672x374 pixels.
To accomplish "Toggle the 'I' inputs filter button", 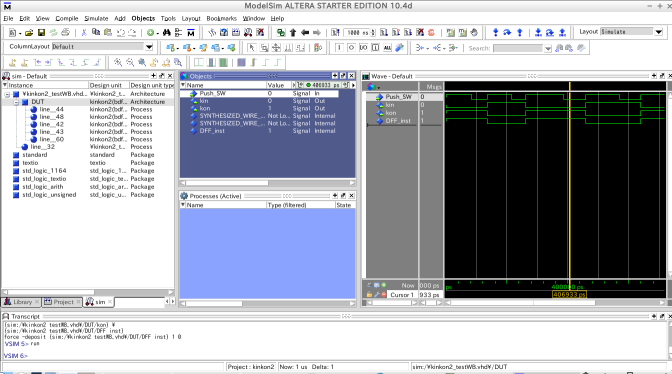I will click(339, 48).
